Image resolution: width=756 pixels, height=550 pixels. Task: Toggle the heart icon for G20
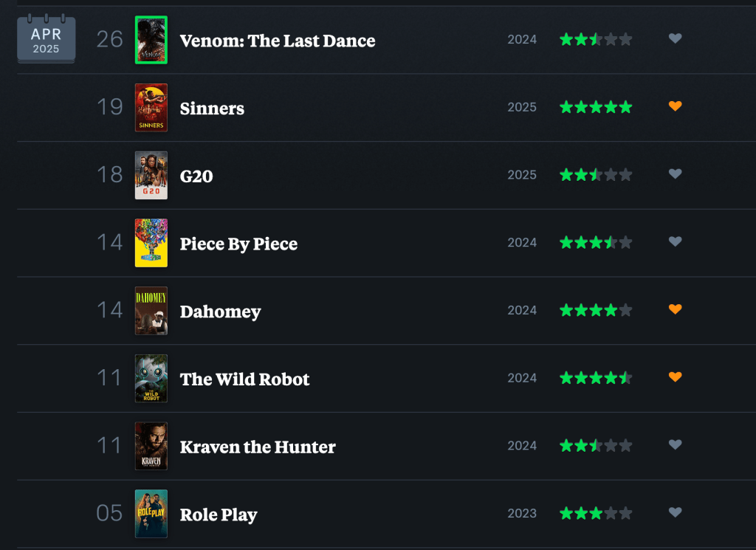pos(675,173)
